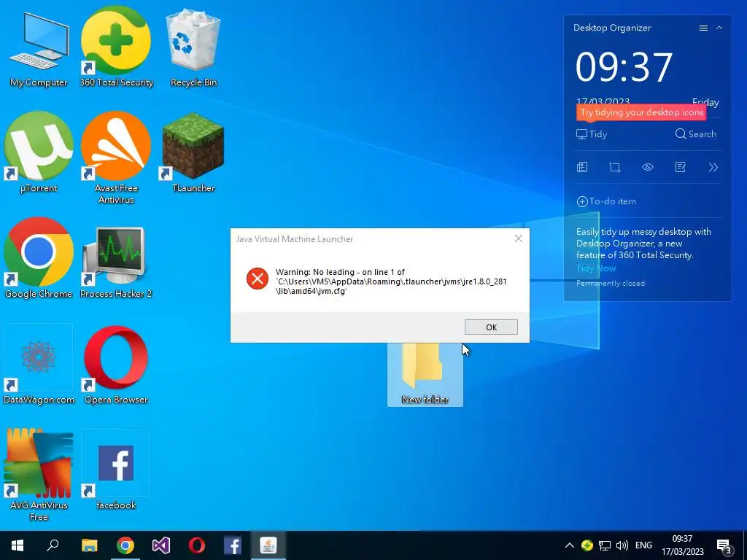
Task: Click OK in the Java error dialog
Action: click(491, 327)
